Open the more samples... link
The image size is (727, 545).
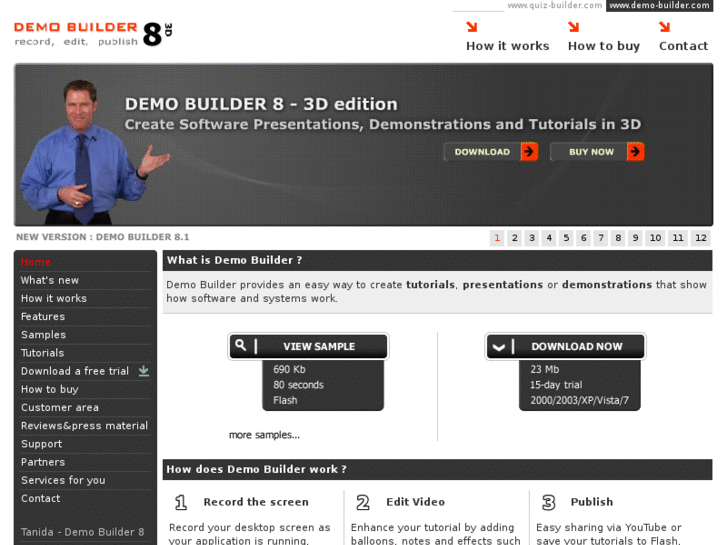click(x=264, y=435)
